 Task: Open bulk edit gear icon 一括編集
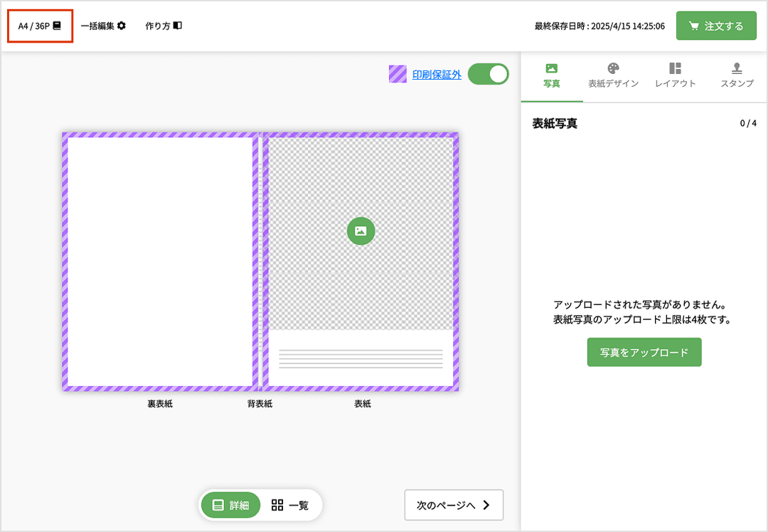click(x=122, y=26)
